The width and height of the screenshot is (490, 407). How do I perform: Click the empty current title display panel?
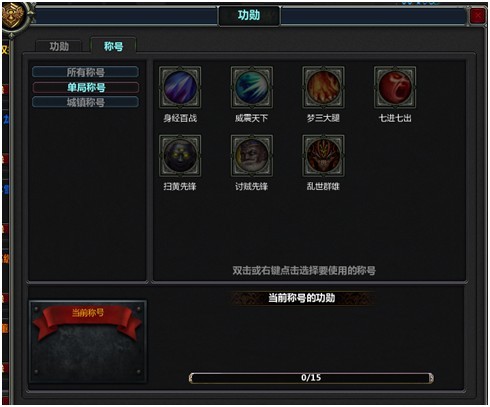[x=88, y=342]
